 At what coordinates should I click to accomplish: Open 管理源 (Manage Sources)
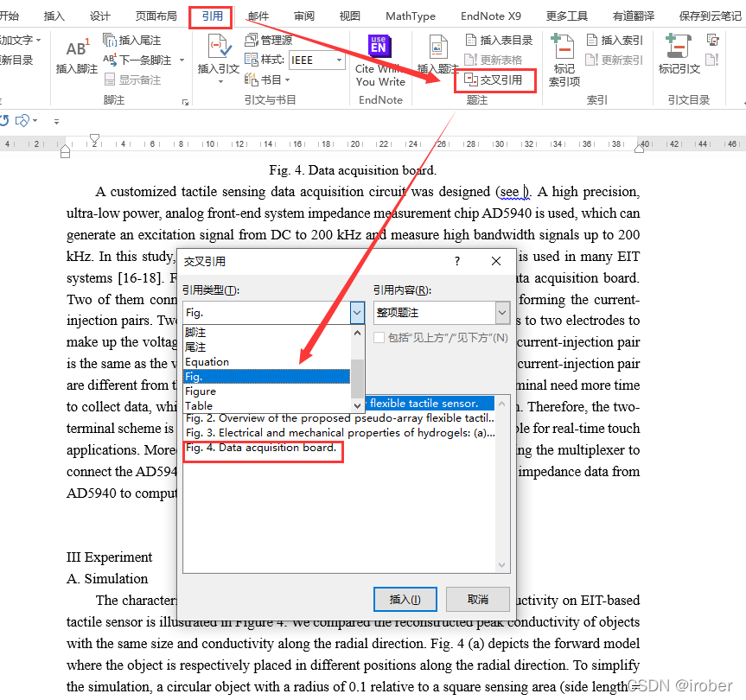269,40
